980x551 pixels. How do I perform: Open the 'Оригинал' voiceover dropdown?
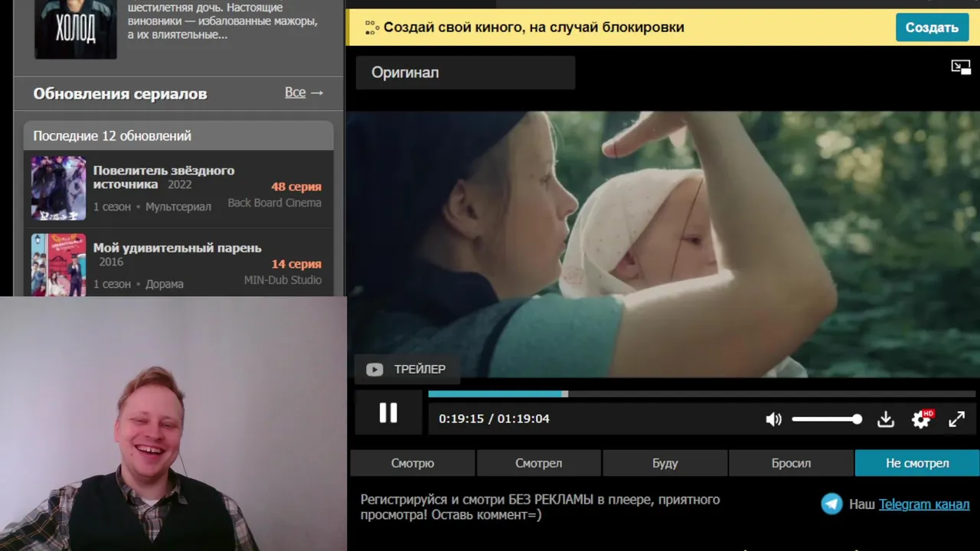coord(465,73)
